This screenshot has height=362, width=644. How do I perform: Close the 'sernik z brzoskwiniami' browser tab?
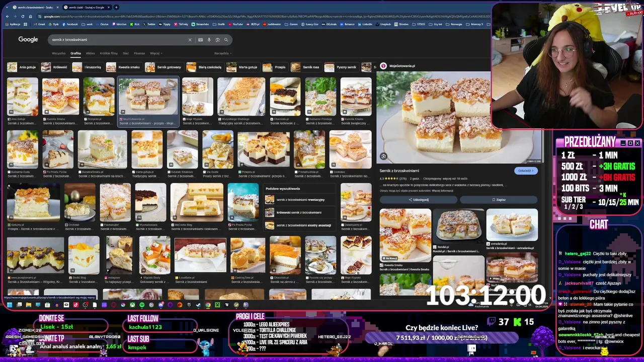(57, 8)
